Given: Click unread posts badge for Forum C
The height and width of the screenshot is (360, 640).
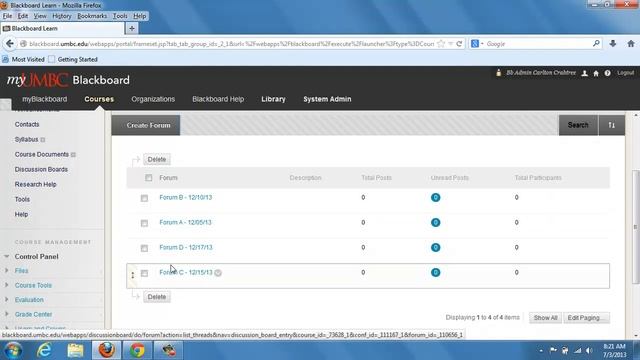Looking at the screenshot, I should pos(436,272).
